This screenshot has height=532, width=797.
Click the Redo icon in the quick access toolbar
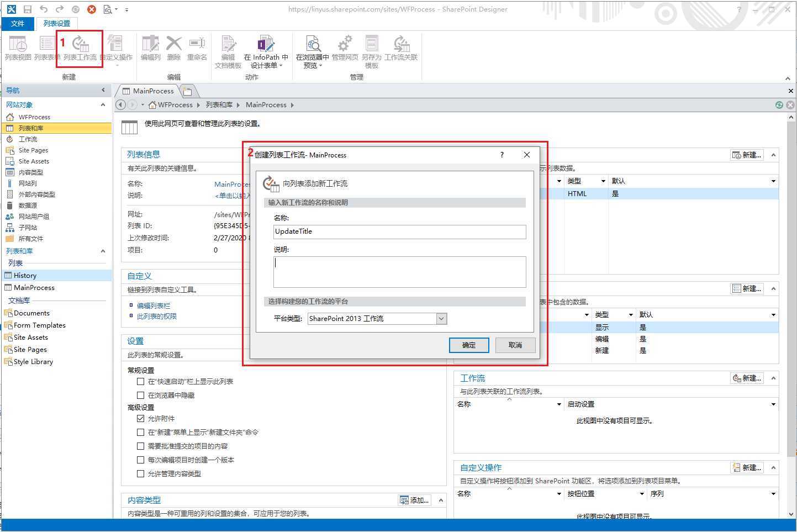coord(60,9)
